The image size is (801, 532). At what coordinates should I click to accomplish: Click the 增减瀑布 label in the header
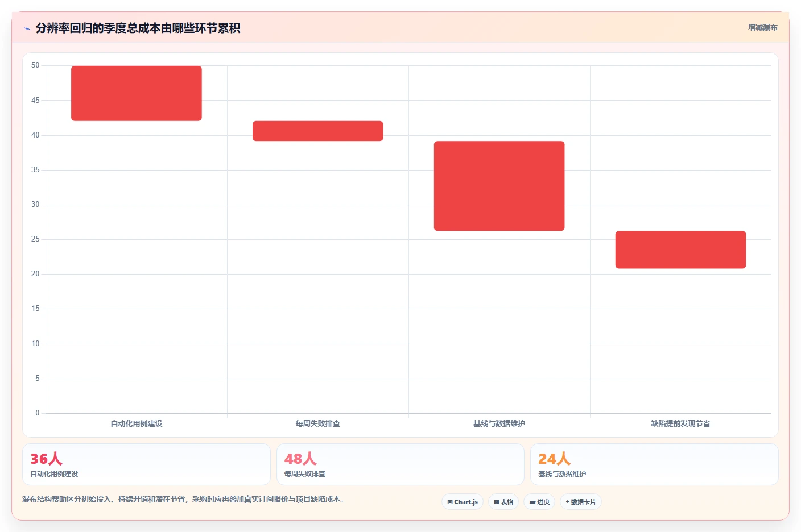point(762,27)
